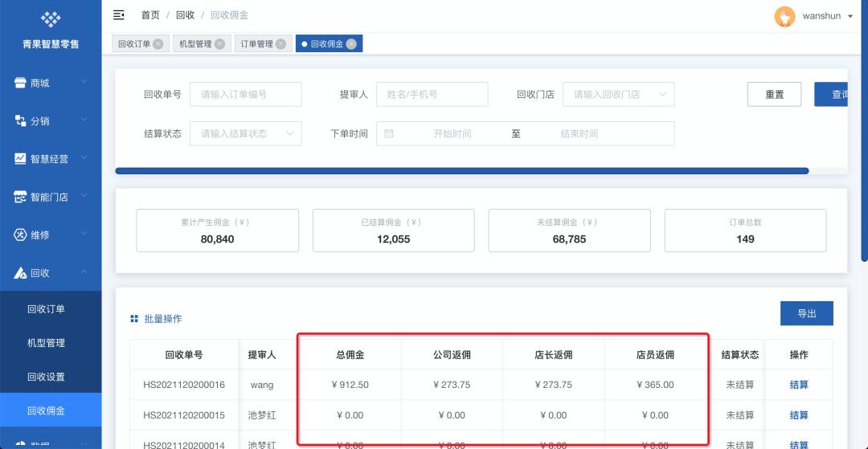Expand the 智慧经营 sidebar menu
Screen dimensions: 868x449
84,158
